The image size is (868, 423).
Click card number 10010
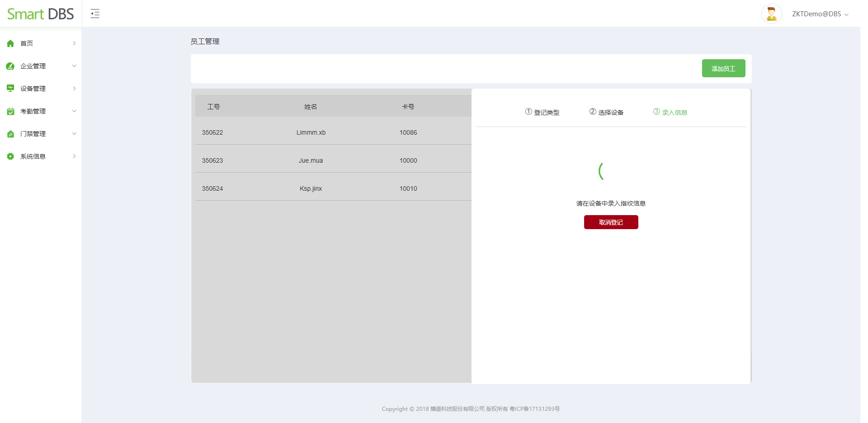point(408,188)
